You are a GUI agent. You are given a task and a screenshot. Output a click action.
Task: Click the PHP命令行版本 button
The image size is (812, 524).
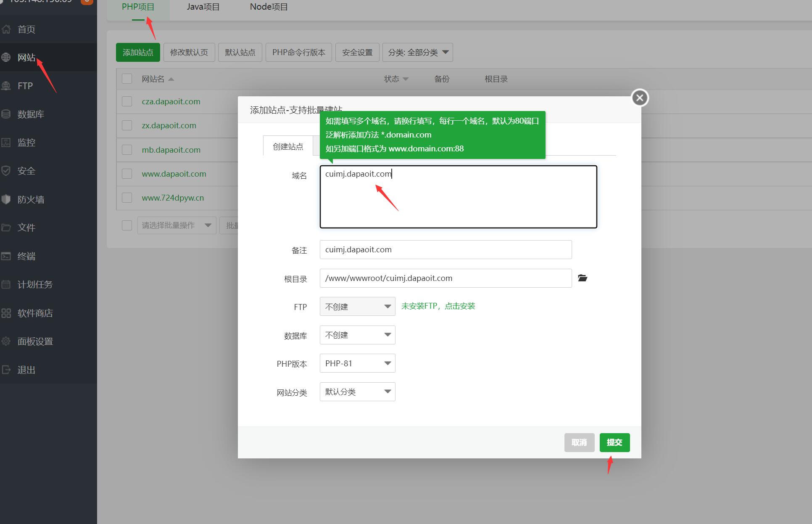(299, 53)
